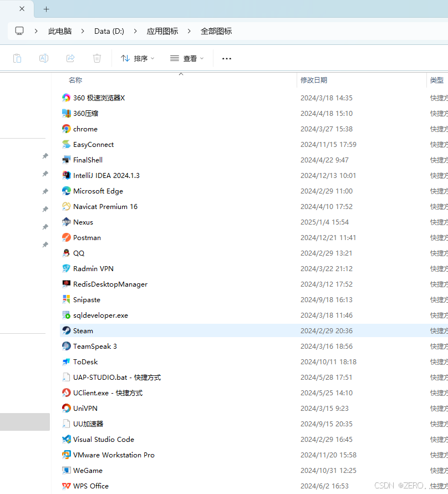Click the chrome shortcut icon

pos(66,129)
